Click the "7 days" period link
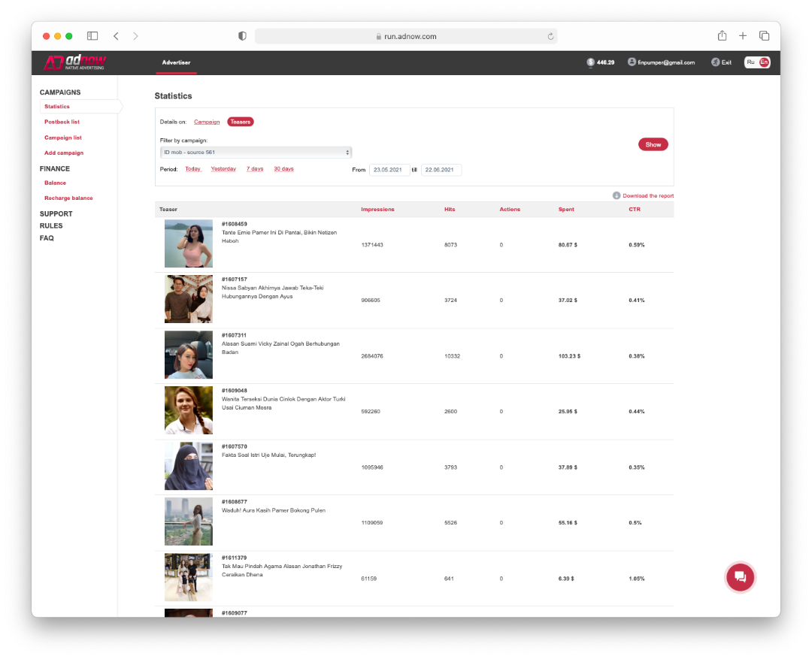Screen dimensions: 812x659 (254, 168)
